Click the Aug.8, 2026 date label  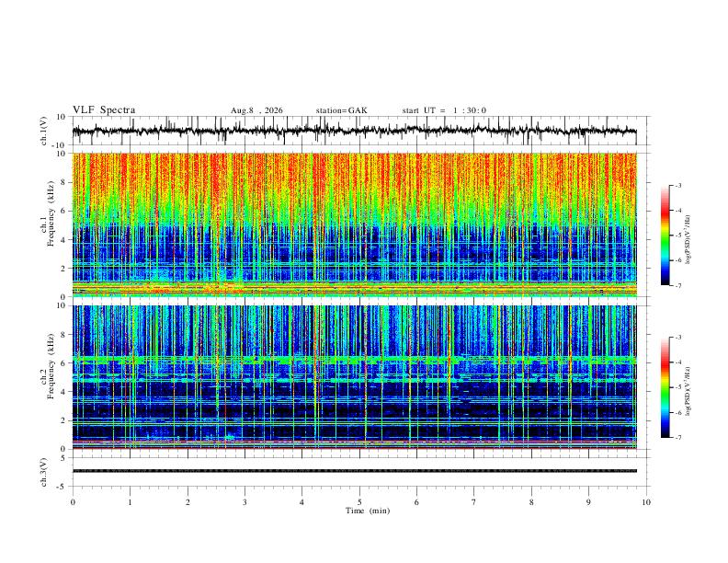tap(256, 110)
